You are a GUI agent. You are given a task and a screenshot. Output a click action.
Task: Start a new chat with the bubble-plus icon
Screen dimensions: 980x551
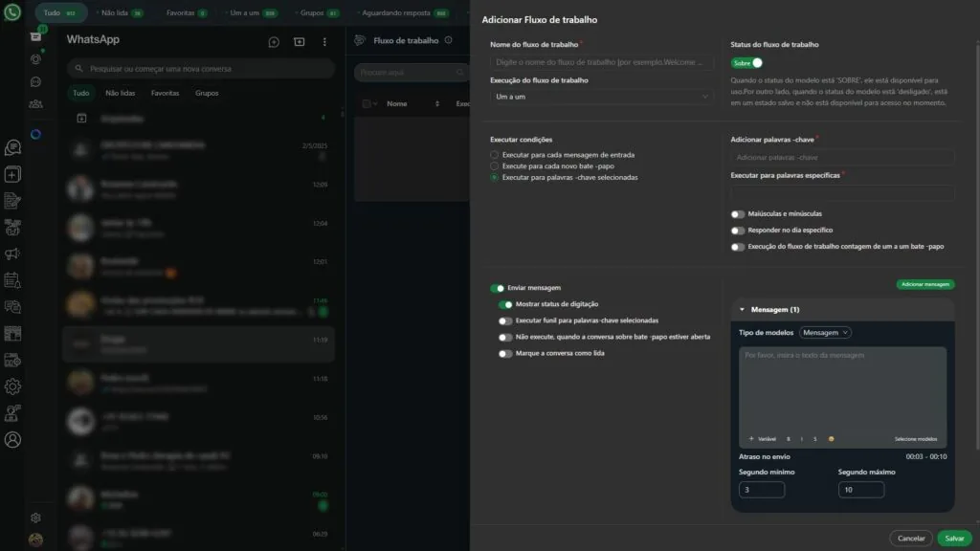[274, 42]
